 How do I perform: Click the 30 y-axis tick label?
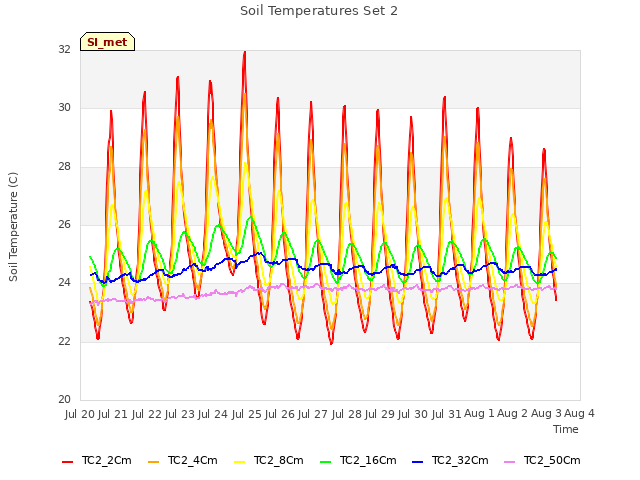point(64,108)
